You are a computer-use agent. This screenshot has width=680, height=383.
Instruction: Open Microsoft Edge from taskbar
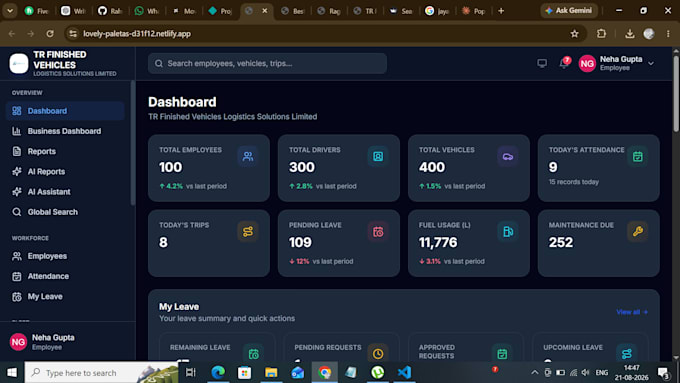[x=218, y=373]
